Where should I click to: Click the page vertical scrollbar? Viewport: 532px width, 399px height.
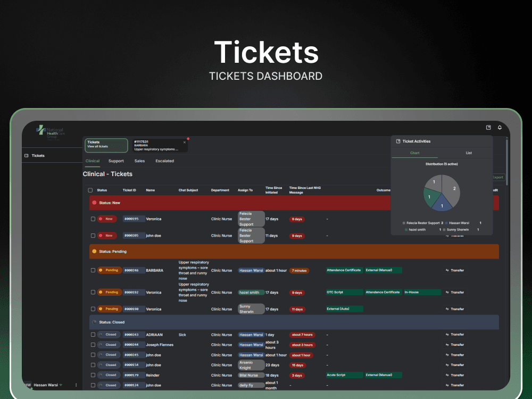coord(507,162)
